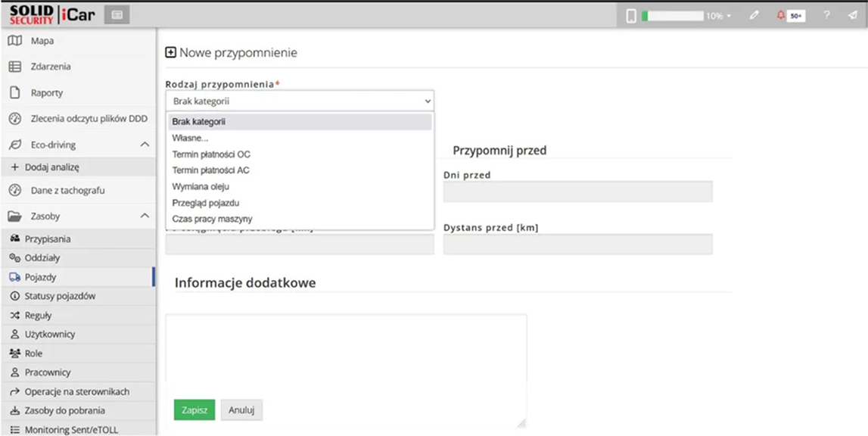Click the Zasoby folder icon
The width and height of the screenshot is (868, 436).
pyautogui.click(x=15, y=216)
